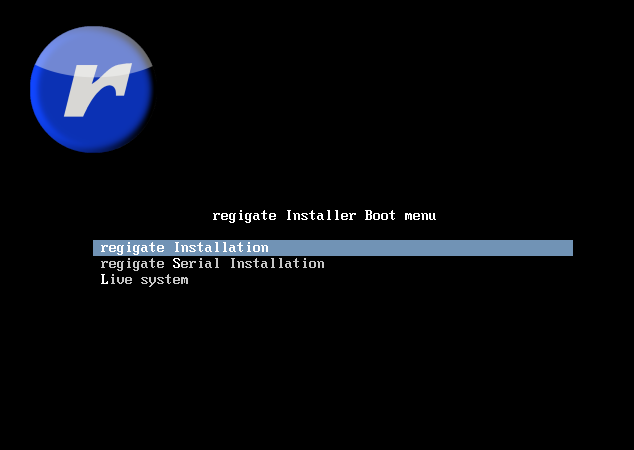Select the regigate Installation boot entry
The width and height of the screenshot is (634, 450).
point(333,248)
